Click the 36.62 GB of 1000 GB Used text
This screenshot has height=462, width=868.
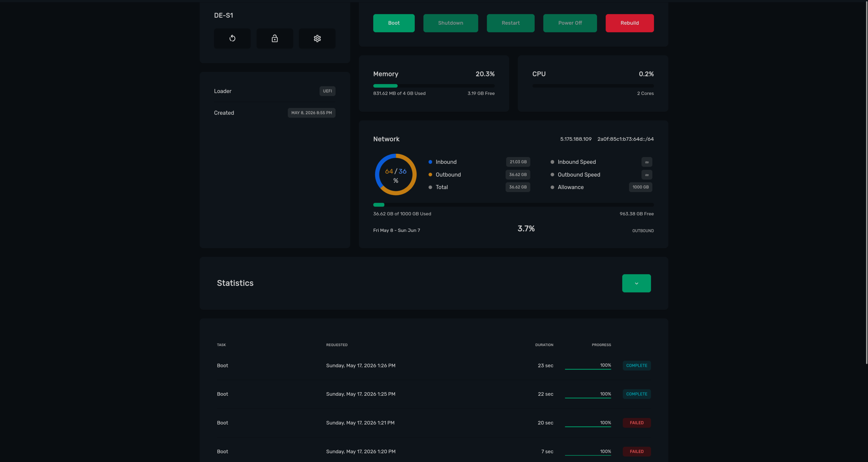click(x=402, y=214)
